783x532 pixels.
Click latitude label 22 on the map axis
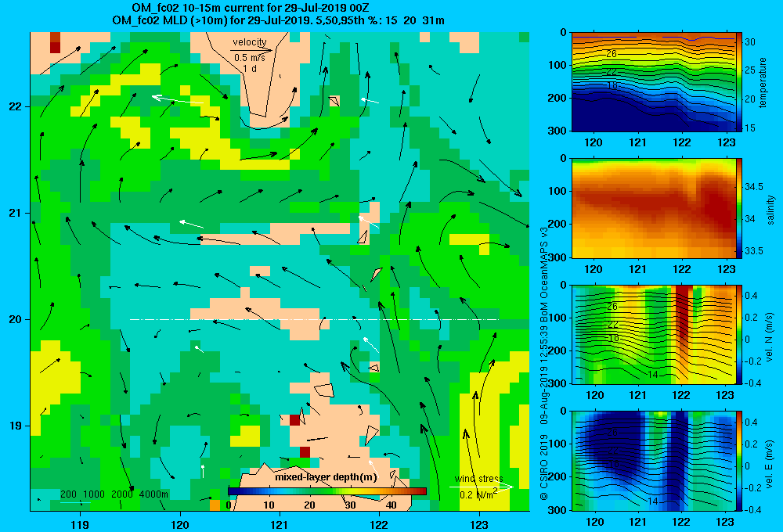pos(15,106)
